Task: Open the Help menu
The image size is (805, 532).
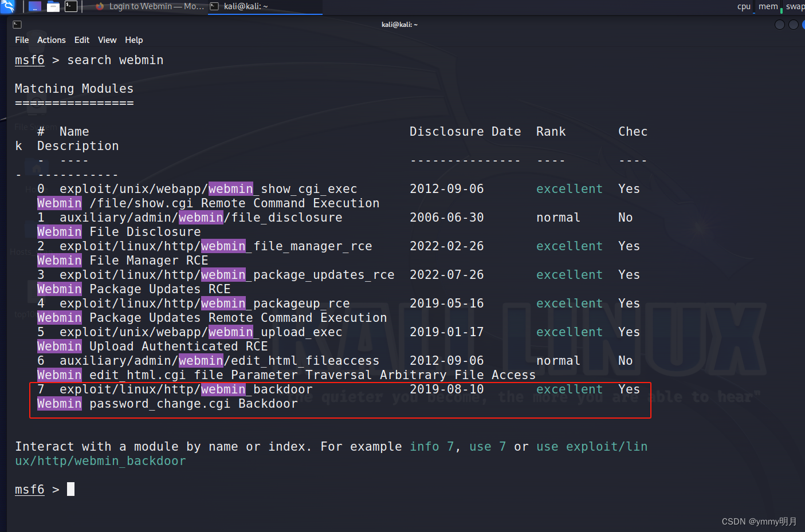Action: (x=134, y=40)
